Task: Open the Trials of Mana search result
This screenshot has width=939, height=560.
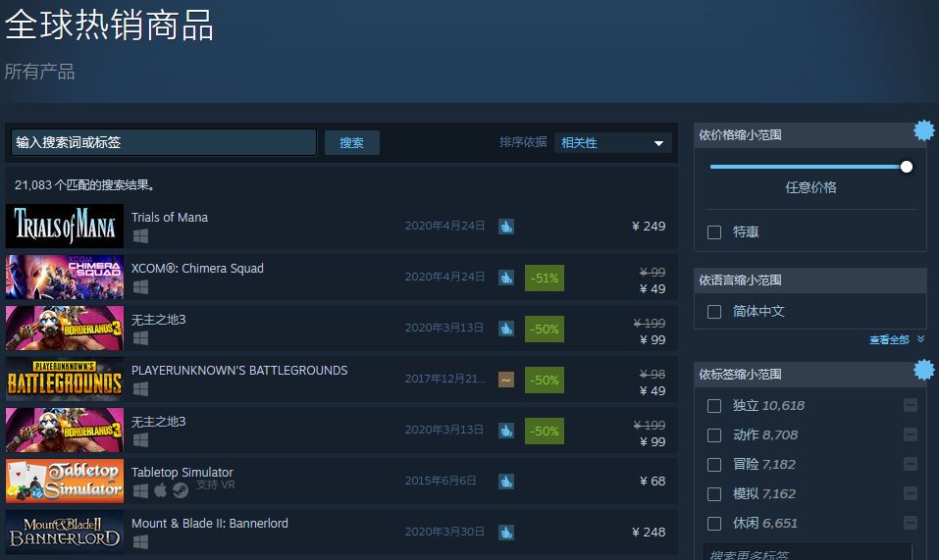Action: (x=170, y=218)
